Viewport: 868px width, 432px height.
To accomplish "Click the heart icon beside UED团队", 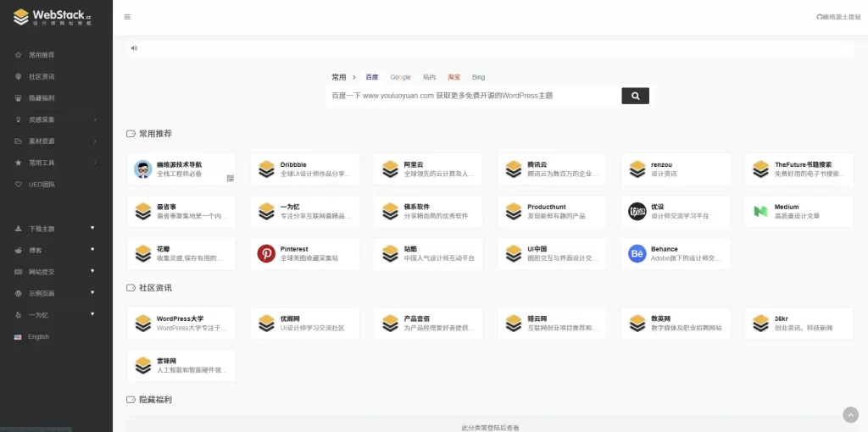I will (18, 184).
